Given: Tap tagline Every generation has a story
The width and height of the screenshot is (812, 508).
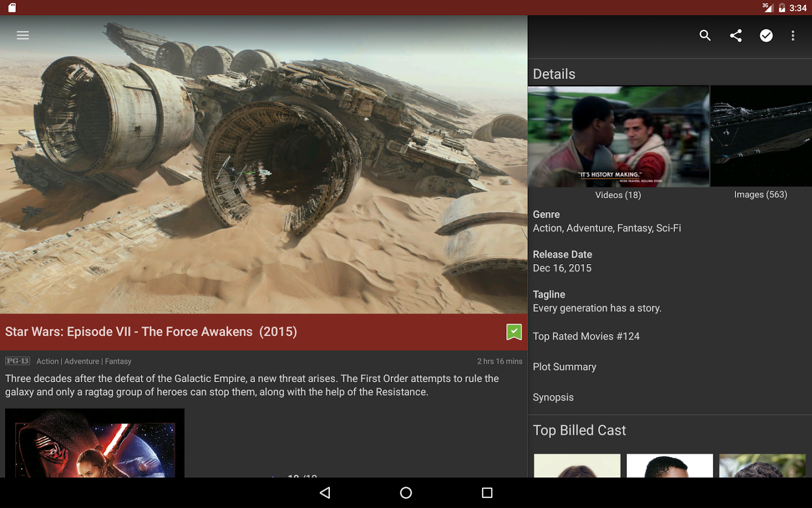Looking at the screenshot, I should [x=597, y=308].
